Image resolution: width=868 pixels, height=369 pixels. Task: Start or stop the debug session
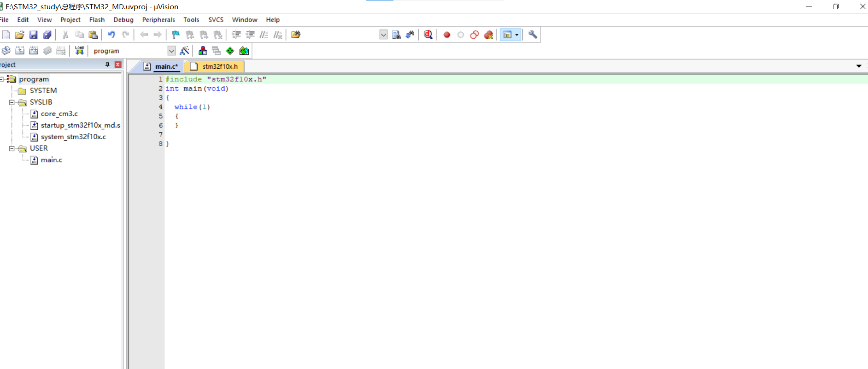(x=428, y=35)
